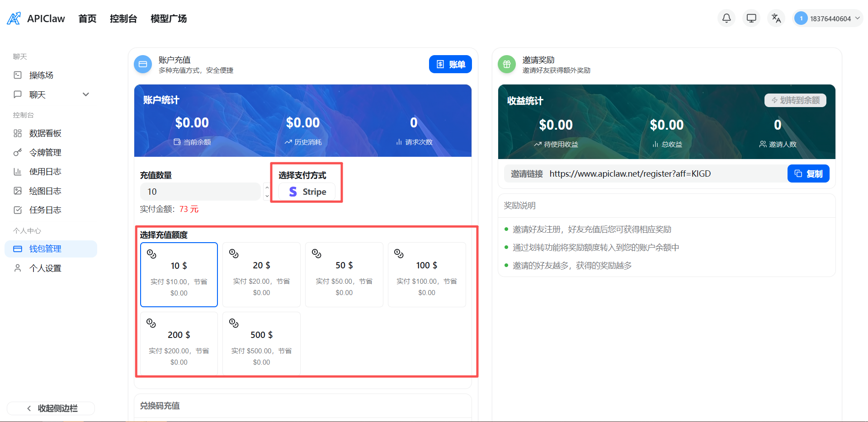868x422 pixels.
Task: Click the 操练场 terminal icon
Action: [x=18, y=75]
